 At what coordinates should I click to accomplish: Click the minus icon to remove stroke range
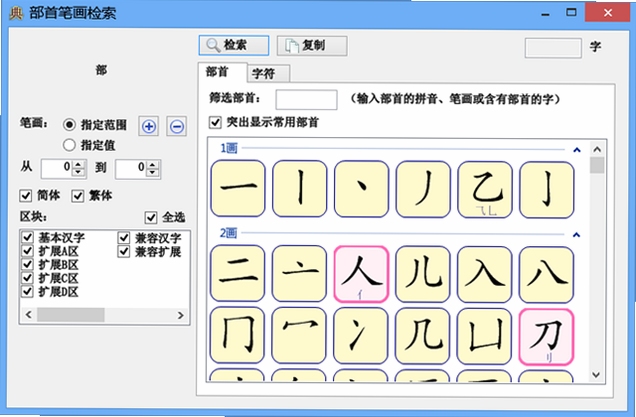point(177,127)
